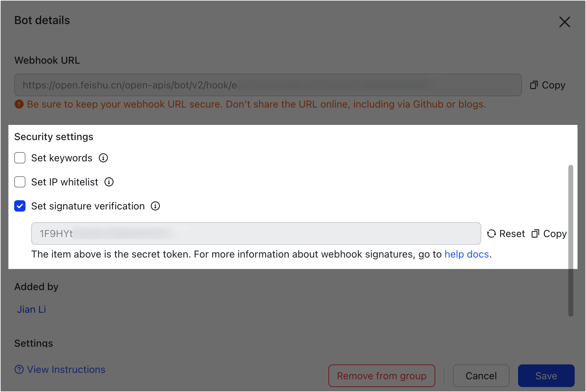Open Jian Li's profile
586x392 pixels.
click(31, 310)
